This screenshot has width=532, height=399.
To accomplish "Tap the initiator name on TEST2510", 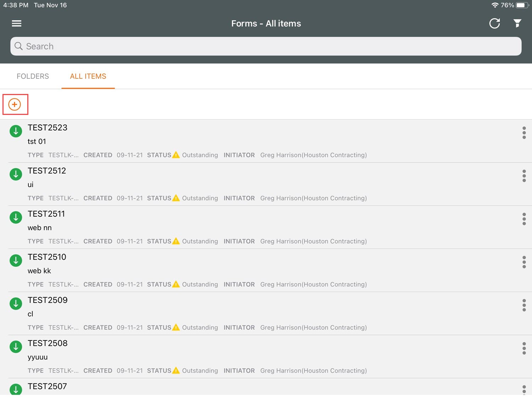I will [314, 284].
